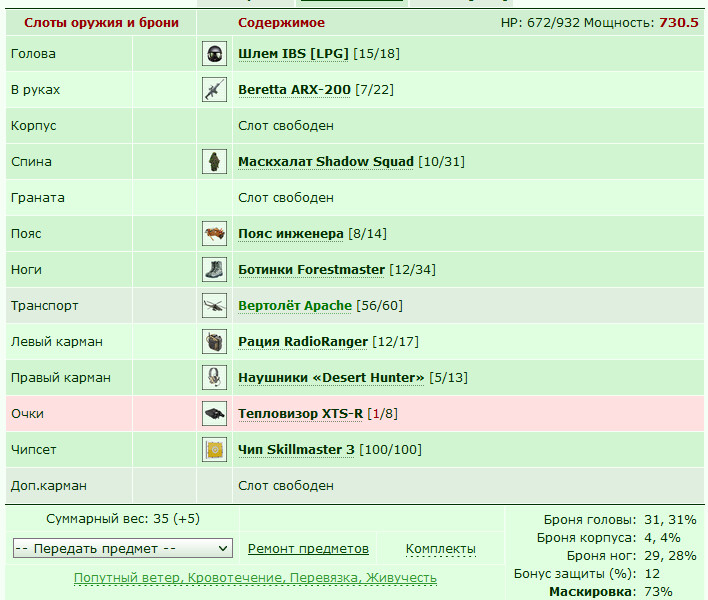Click Слот свободен in Доп.карман row

tap(286, 486)
